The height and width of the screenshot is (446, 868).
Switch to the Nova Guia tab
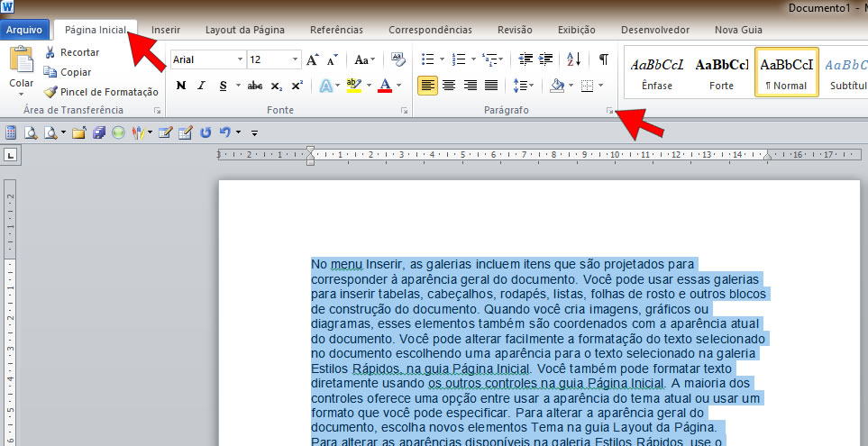point(738,30)
